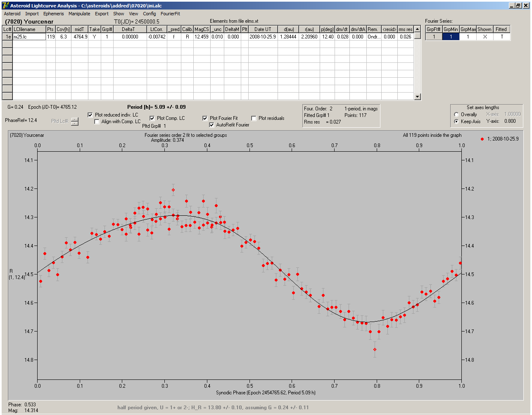Click the Pts column header
The height and width of the screenshot is (415, 532).
tap(50, 29)
